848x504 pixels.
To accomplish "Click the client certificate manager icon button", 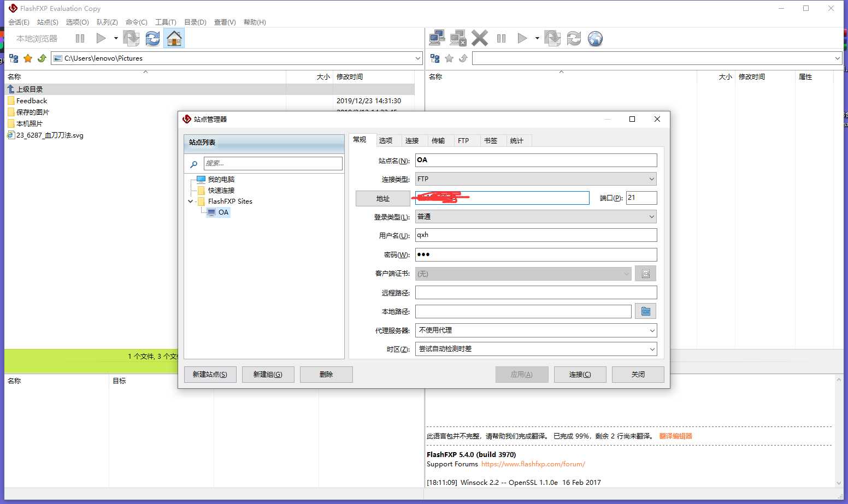I will 645,274.
